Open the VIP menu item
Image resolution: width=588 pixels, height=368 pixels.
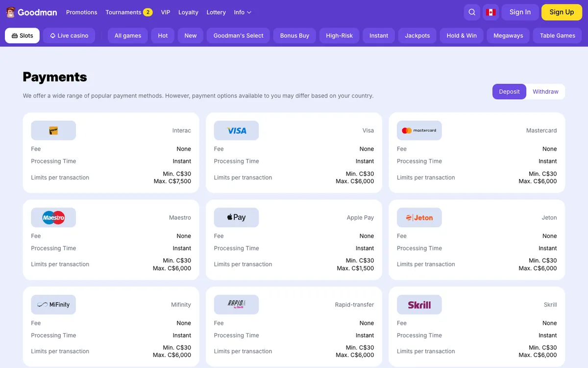coord(166,12)
